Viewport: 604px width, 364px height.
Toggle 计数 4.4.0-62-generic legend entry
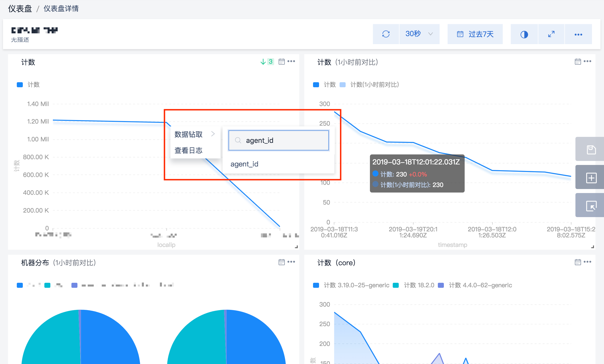475,285
